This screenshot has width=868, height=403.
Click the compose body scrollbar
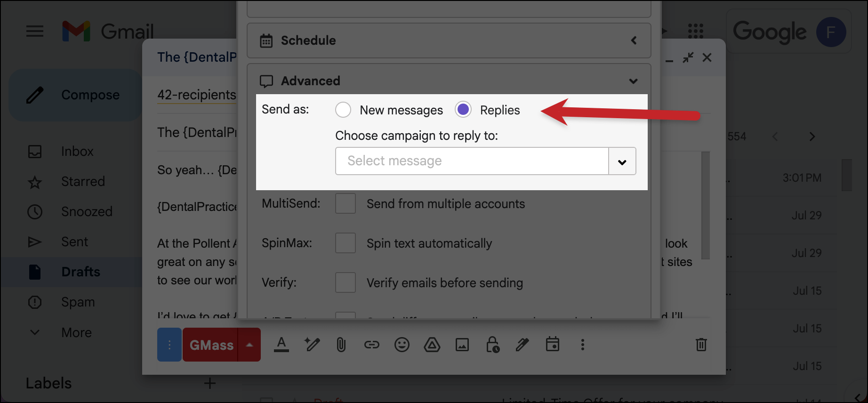pyautogui.click(x=705, y=205)
